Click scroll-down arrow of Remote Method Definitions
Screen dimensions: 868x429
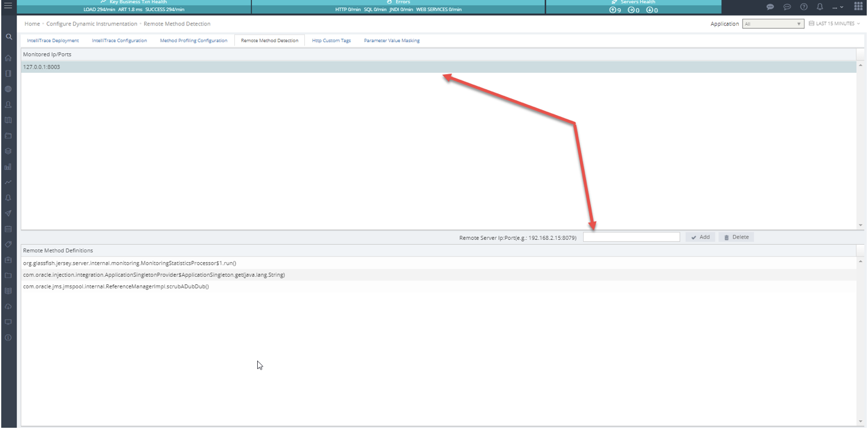pyautogui.click(x=861, y=422)
